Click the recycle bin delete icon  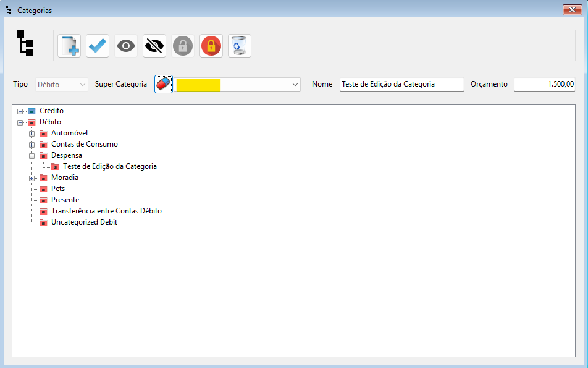click(240, 46)
